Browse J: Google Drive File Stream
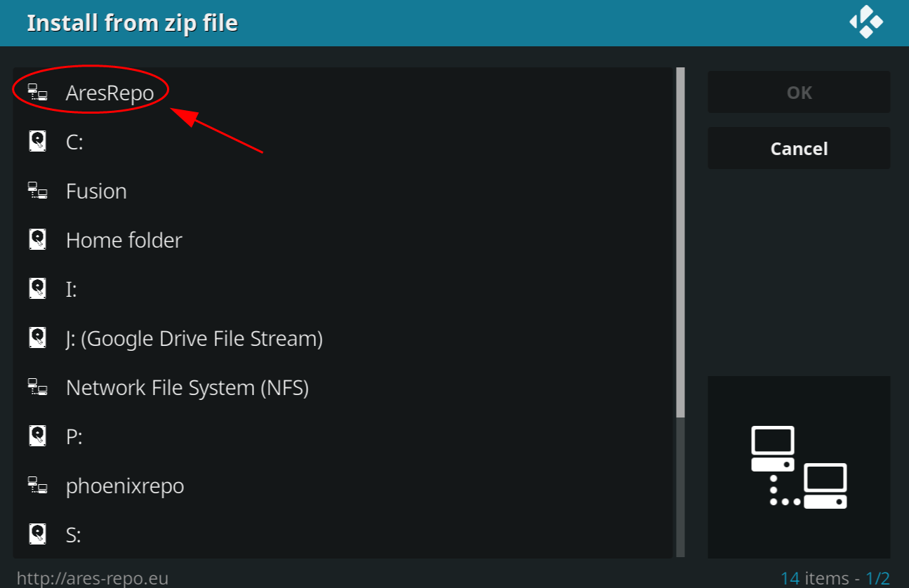909x588 pixels. click(x=343, y=338)
